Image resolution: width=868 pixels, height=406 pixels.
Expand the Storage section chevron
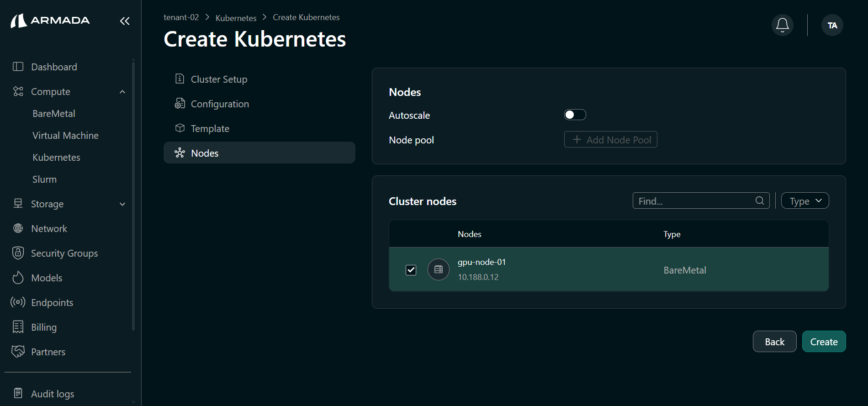pos(122,204)
